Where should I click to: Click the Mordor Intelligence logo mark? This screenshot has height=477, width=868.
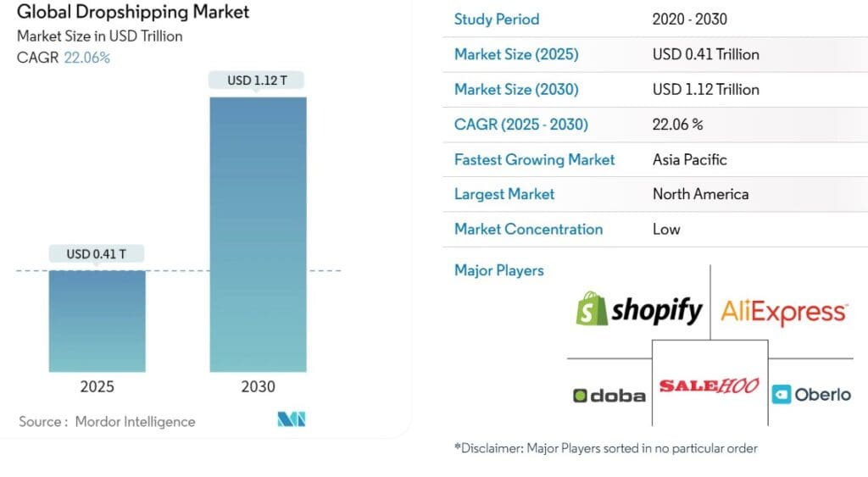click(292, 419)
